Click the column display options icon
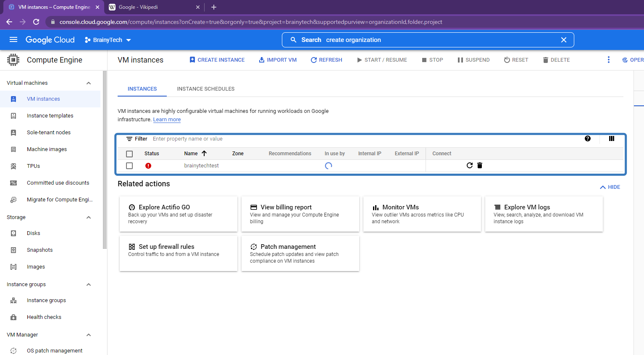This screenshot has width=644, height=355. pos(612,138)
